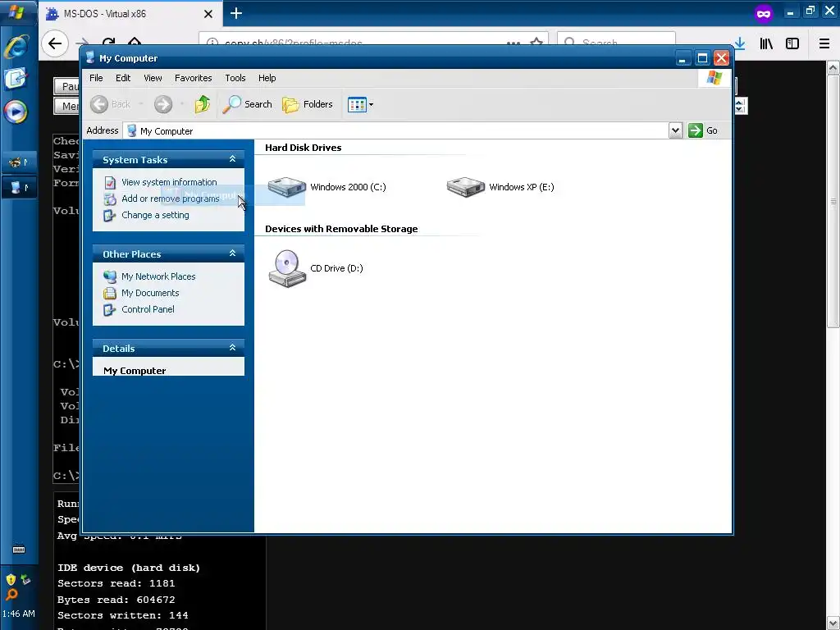Click the Up folder toolbar icon
The height and width of the screenshot is (630, 840).
(202, 104)
